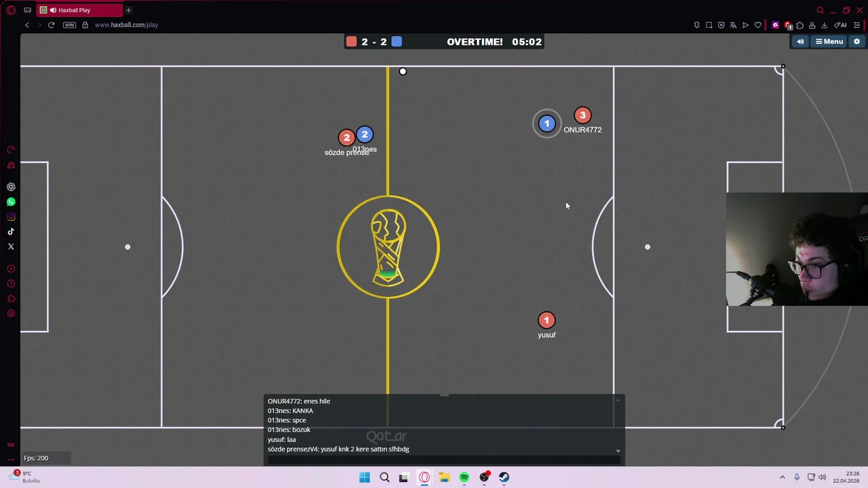Open My Flow send icon
868x488 pixels.
point(745,25)
